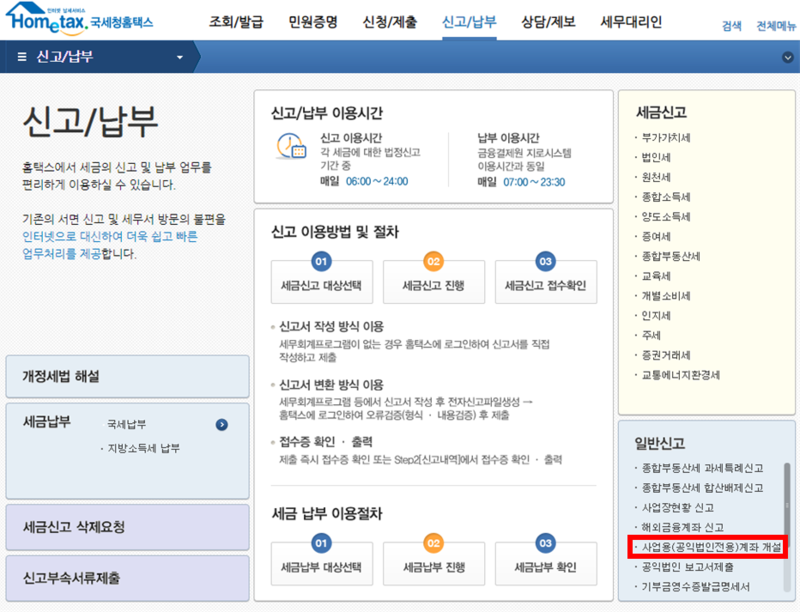Expand the 신고/납부 dropdown arrow in blue bar

(x=180, y=57)
